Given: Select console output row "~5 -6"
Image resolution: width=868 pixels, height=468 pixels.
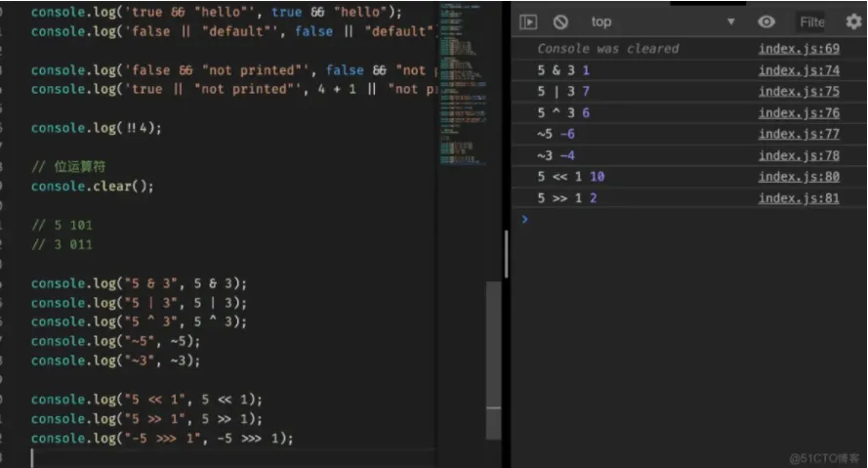Looking at the screenshot, I should pyautogui.click(x=688, y=134).
